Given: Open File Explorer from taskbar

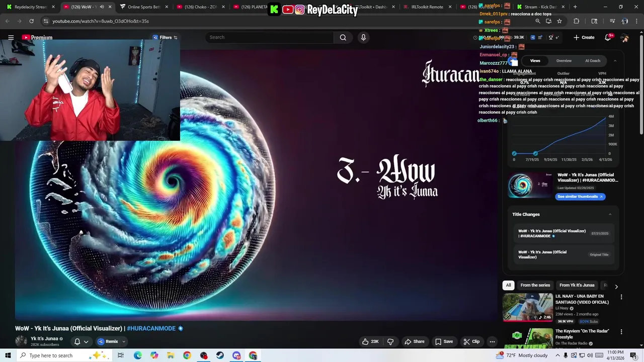Looking at the screenshot, I should tap(171, 355).
